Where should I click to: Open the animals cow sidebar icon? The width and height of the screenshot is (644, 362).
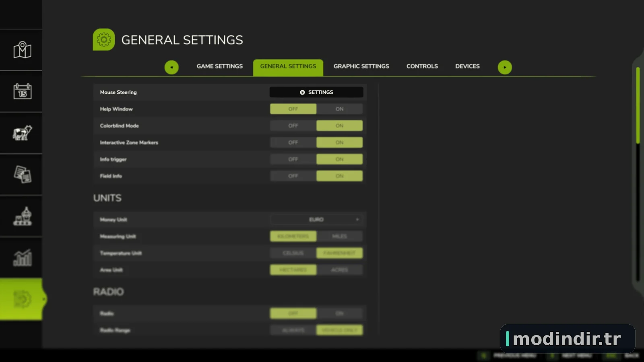point(22,133)
